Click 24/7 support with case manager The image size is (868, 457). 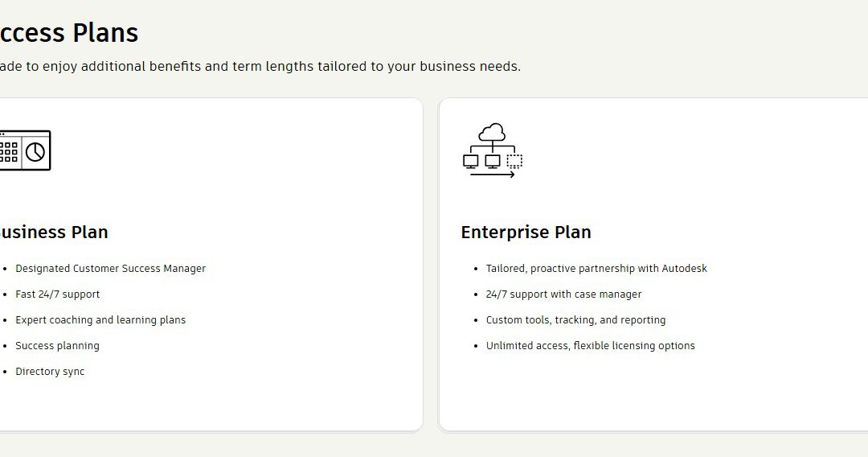[563, 294]
